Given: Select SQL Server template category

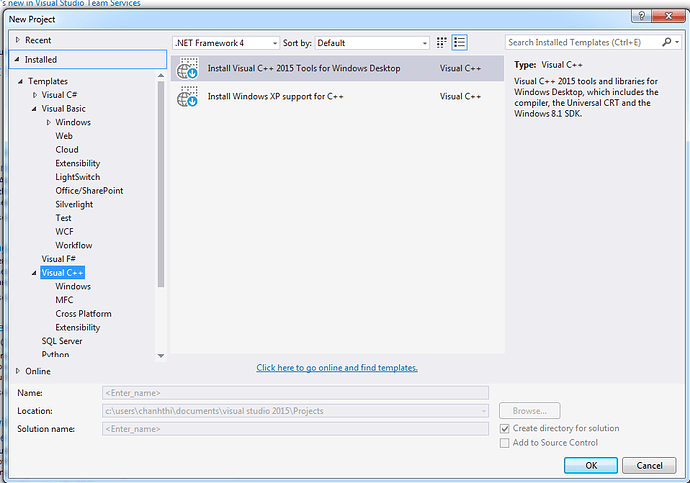Looking at the screenshot, I should point(62,341).
